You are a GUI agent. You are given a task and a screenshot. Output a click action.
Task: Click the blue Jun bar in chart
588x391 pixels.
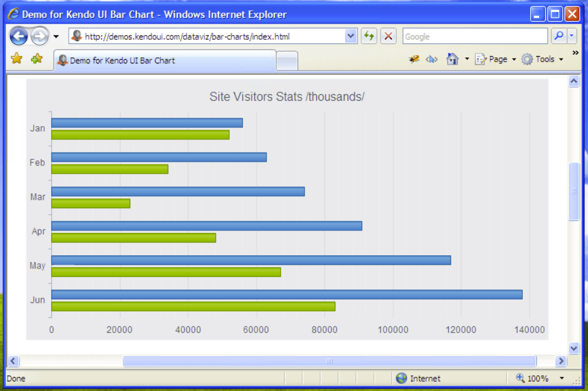pyautogui.click(x=286, y=294)
